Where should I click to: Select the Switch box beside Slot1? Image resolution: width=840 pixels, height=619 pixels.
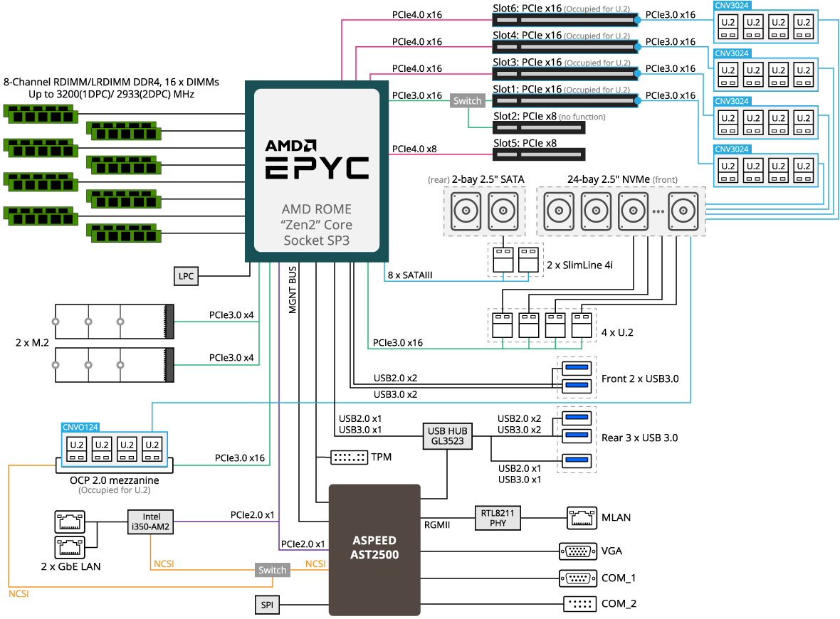468,101
